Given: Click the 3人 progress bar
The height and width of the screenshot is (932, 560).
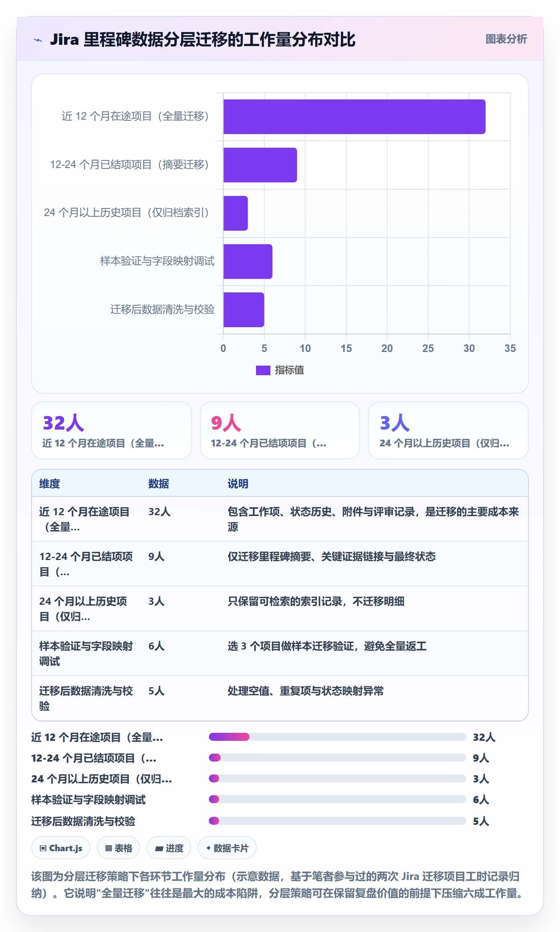Looking at the screenshot, I should (x=338, y=778).
